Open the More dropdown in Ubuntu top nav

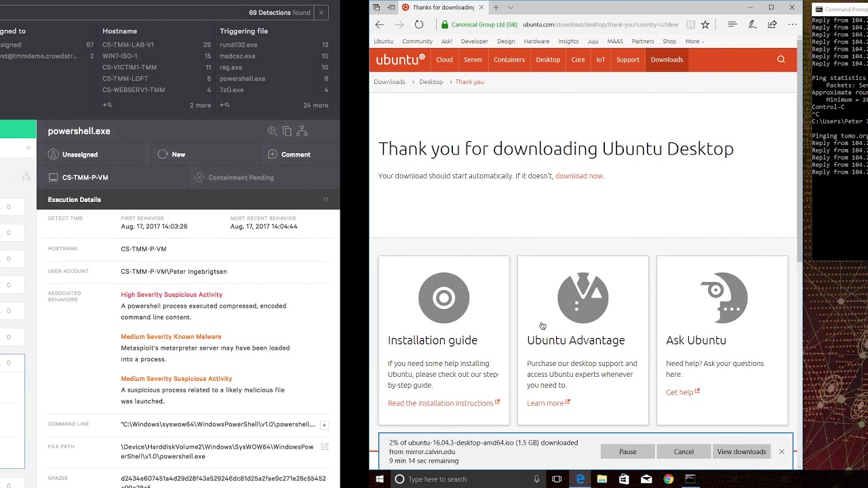[694, 41]
